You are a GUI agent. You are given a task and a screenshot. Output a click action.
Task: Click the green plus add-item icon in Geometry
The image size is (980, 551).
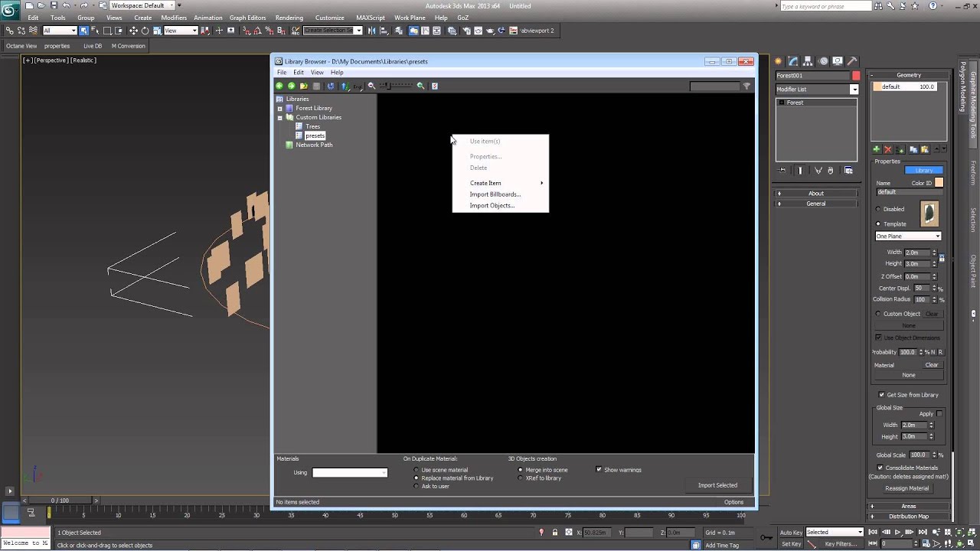coord(876,149)
